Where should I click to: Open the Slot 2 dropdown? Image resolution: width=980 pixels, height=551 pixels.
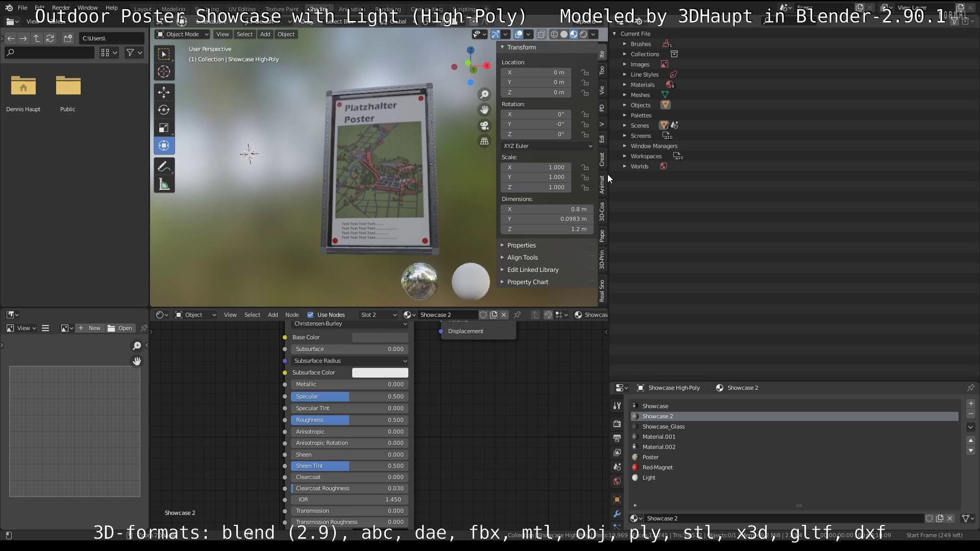378,315
